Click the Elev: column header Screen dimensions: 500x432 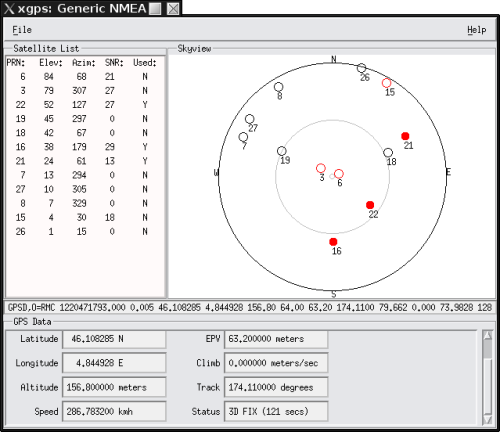pos(51,63)
